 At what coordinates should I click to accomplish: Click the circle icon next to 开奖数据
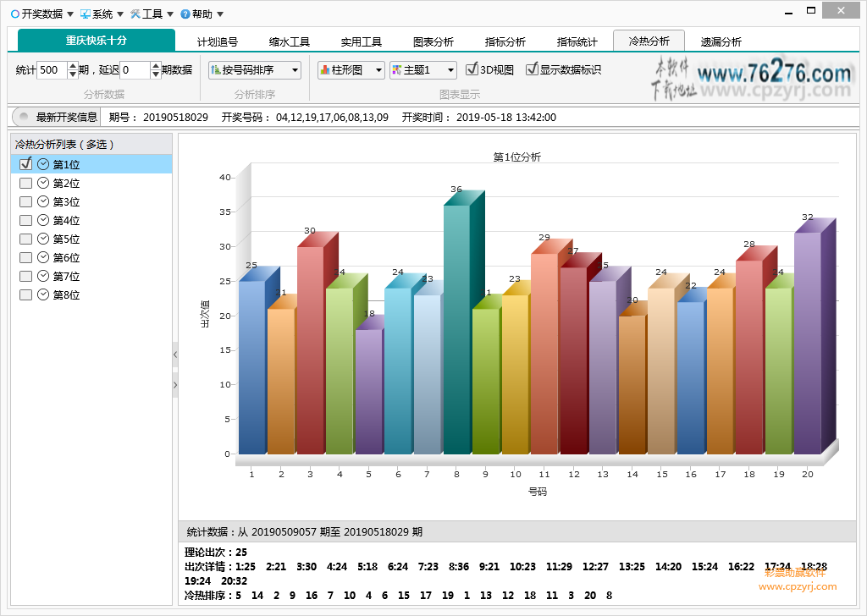15,14
